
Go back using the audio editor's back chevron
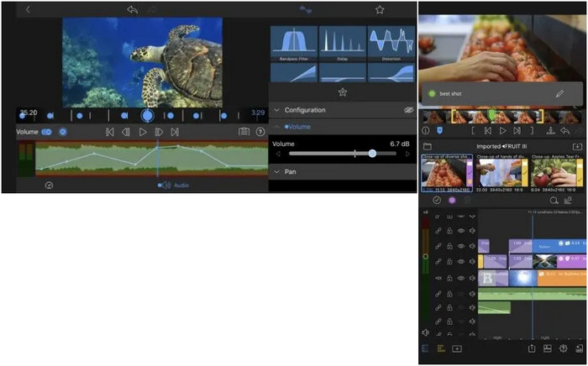tap(28, 10)
